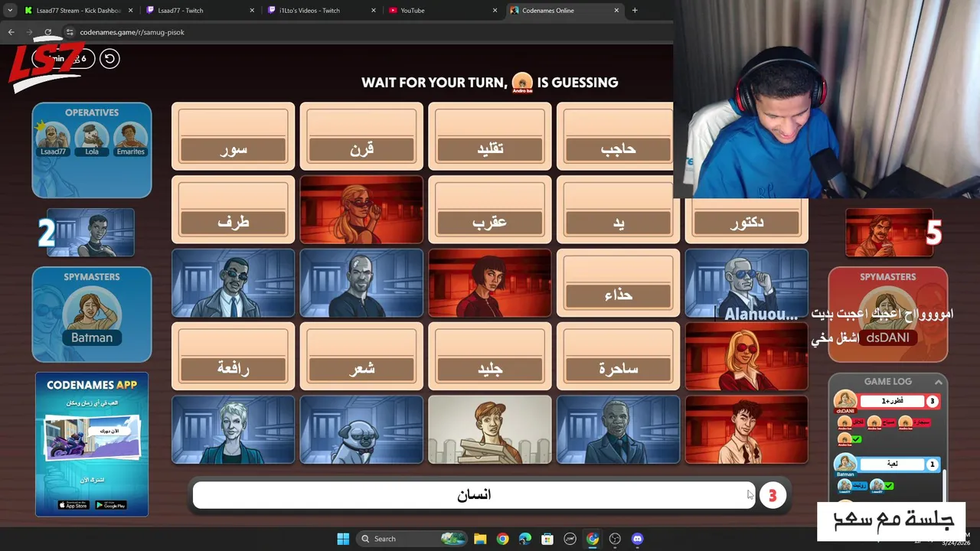Image resolution: width=980 pixels, height=551 pixels.
Task: Open the App Store download badge
Action: 73,505
